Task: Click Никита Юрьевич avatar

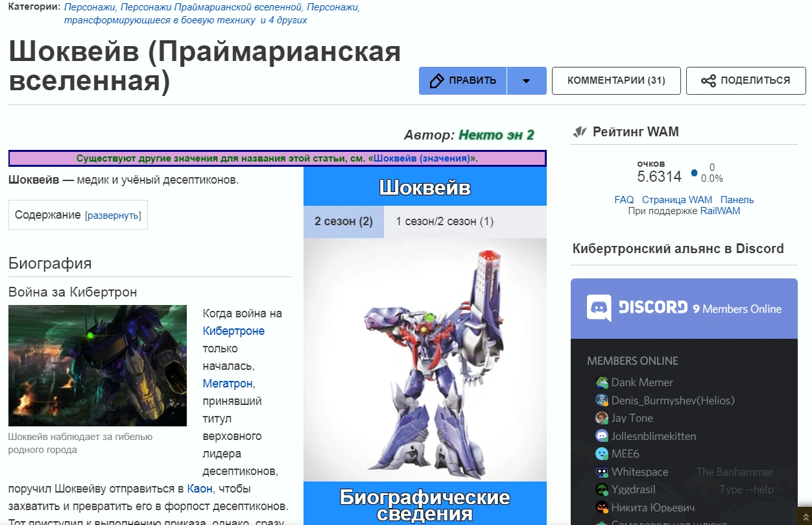Action: [x=601, y=507]
